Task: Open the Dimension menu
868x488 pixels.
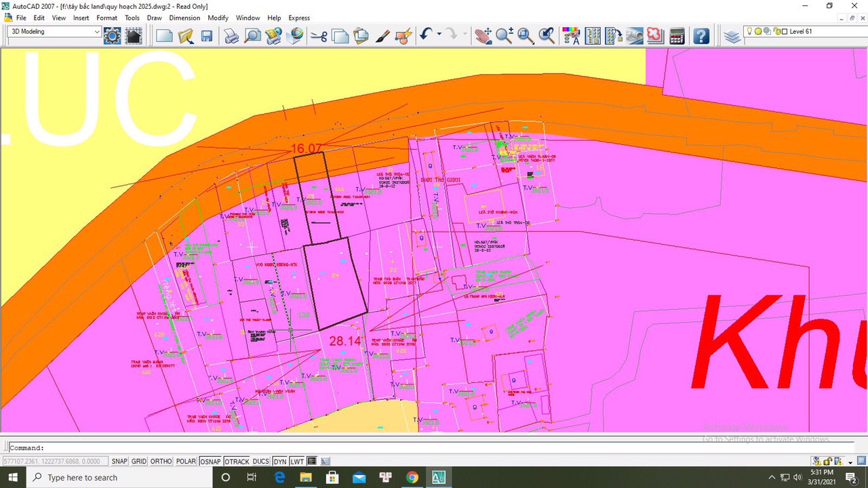Action: tap(184, 18)
